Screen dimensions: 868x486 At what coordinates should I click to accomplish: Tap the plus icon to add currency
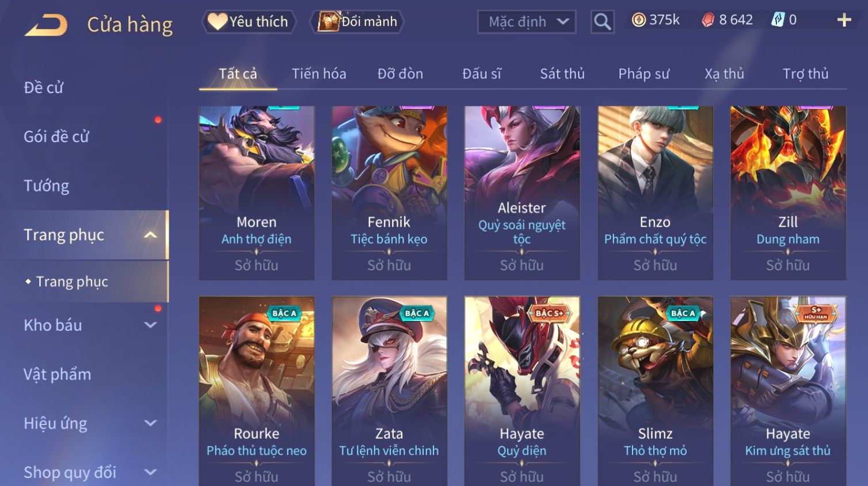click(844, 20)
